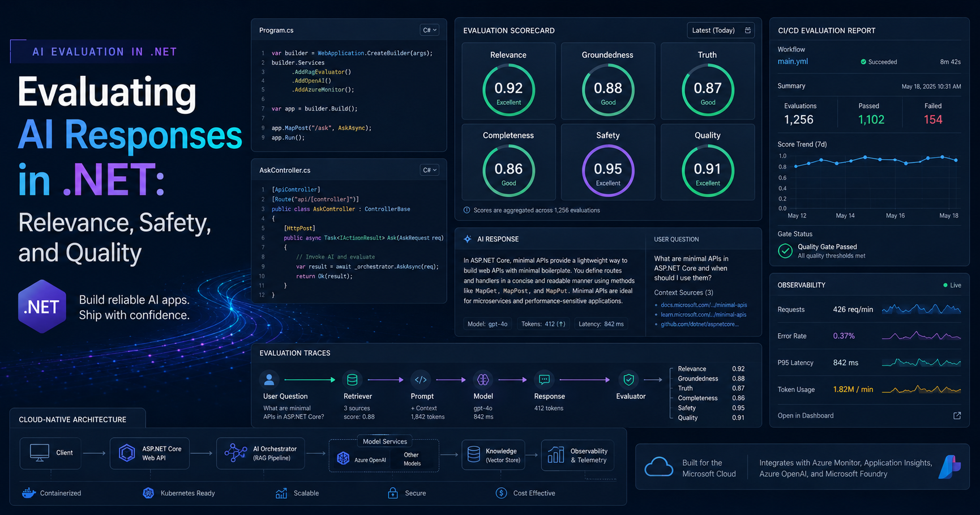
Task: Click the Requests sparkline chart
Action: [x=921, y=309]
